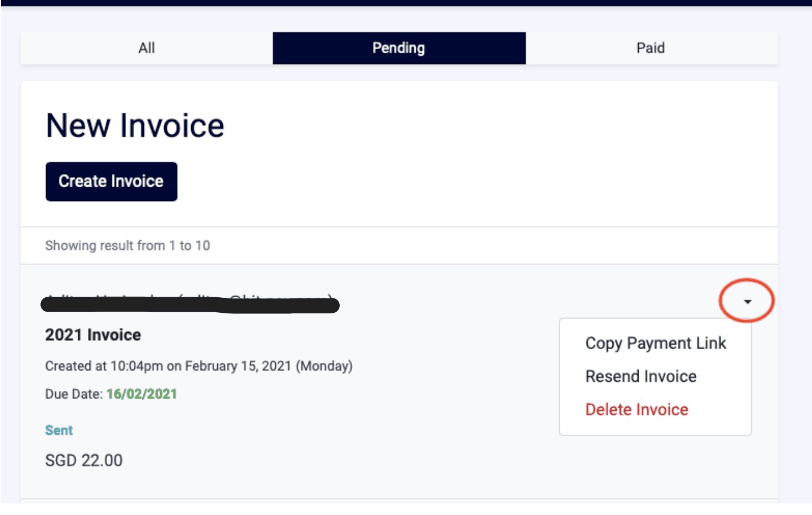The width and height of the screenshot is (812, 515).
Task: Click the Create Invoice button
Action: tap(112, 181)
